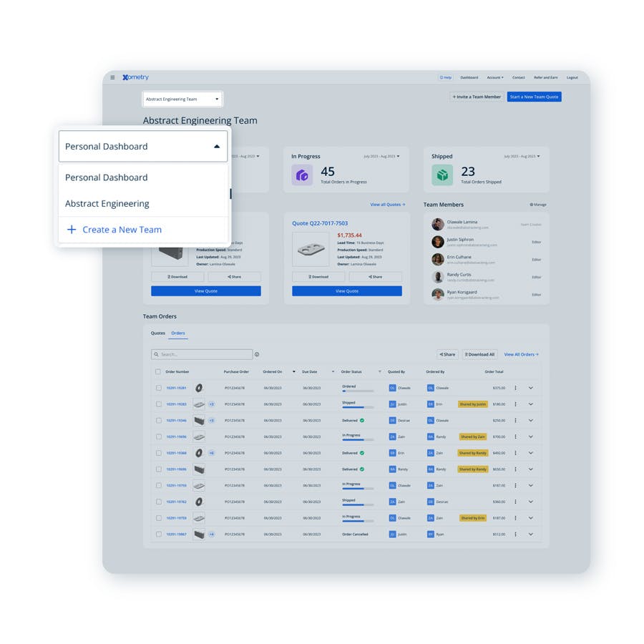The height and width of the screenshot is (644, 644).
Task: Click the In Progress bar on the $700.00 order
Action: coord(358,440)
